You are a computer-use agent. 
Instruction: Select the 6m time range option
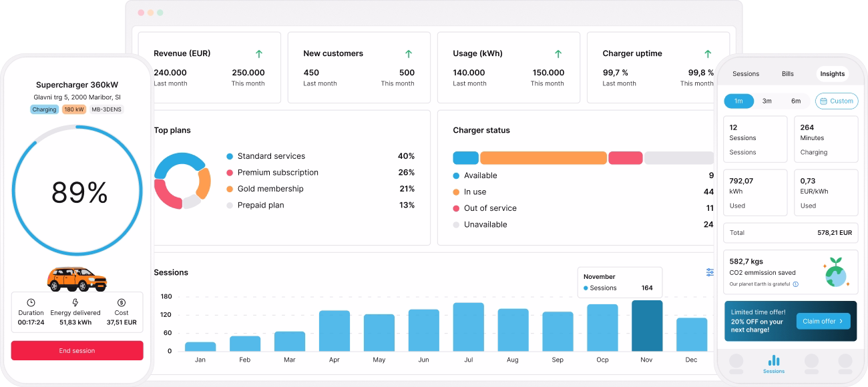click(x=796, y=101)
